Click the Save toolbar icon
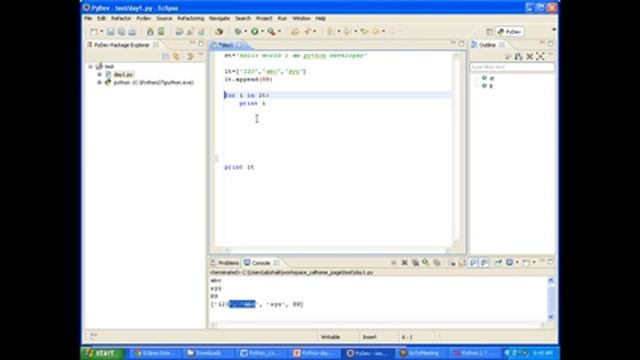This screenshot has height=360, width=640. coord(111,31)
